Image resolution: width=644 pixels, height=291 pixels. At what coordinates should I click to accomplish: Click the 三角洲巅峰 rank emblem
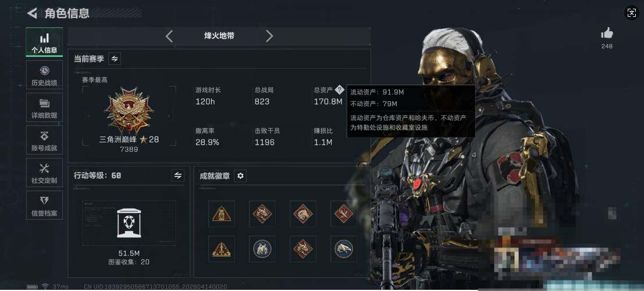click(x=129, y=110)
